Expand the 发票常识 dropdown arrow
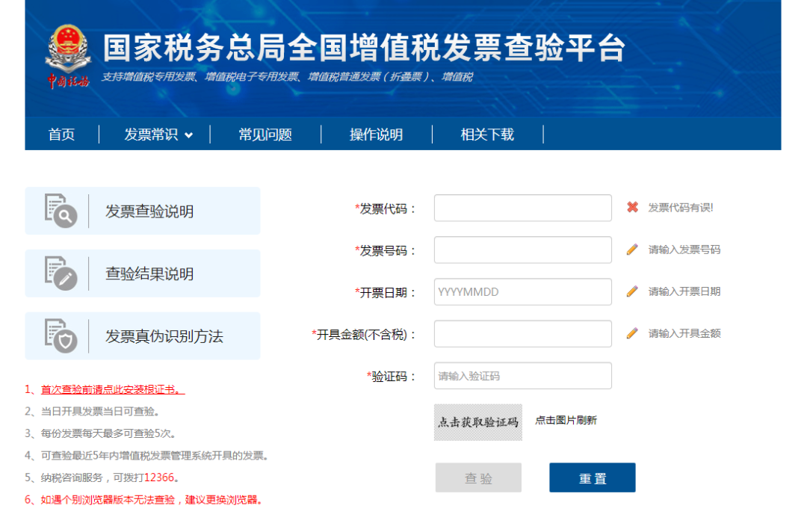The width and height of the screenshot is (807, 532). coord(189,135)
